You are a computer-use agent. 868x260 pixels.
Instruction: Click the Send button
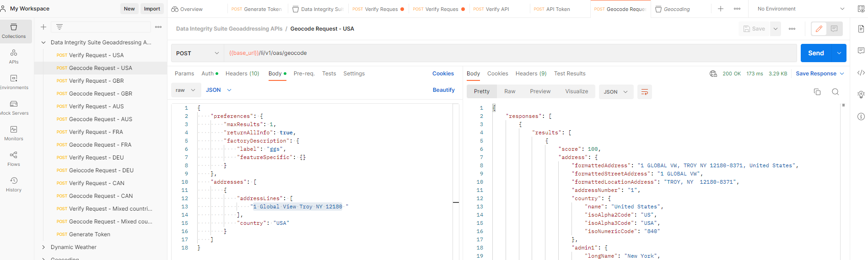point(815,53)
